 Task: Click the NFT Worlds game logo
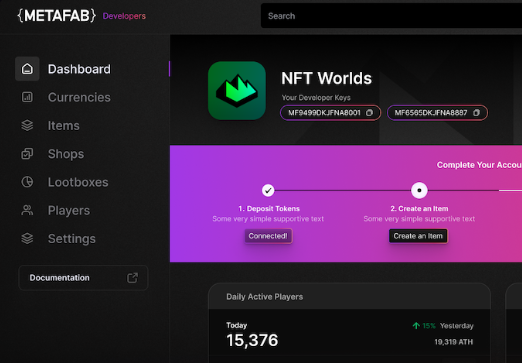pos(237,91)
